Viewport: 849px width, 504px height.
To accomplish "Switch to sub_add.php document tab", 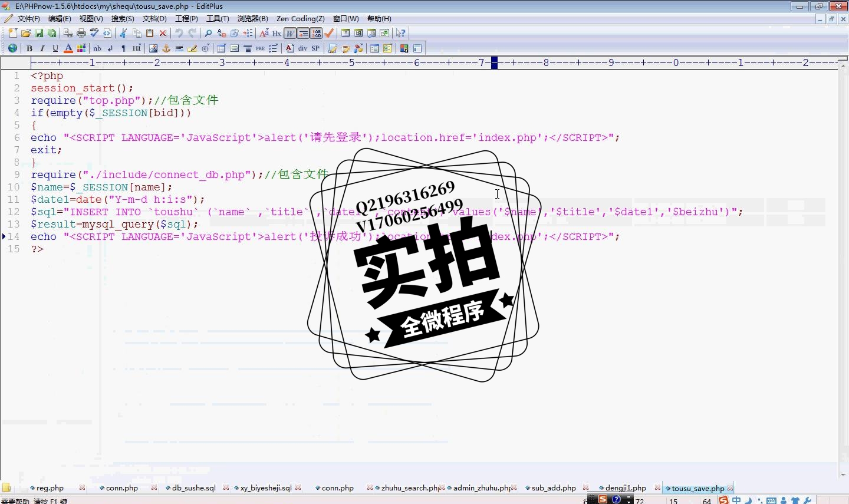I will pyautogui.click(x=554, y=488).
